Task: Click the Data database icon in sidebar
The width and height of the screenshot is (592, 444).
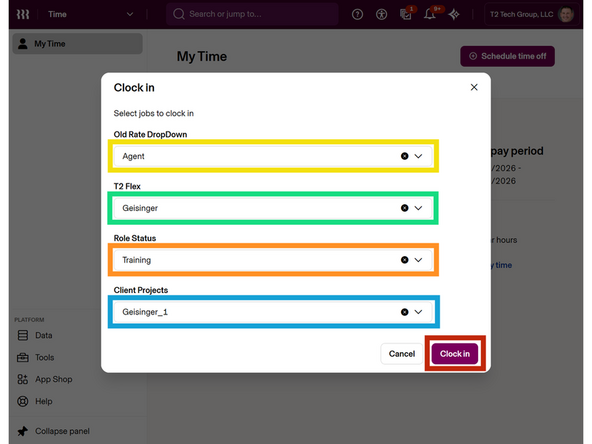Action: tap(23, 335)
